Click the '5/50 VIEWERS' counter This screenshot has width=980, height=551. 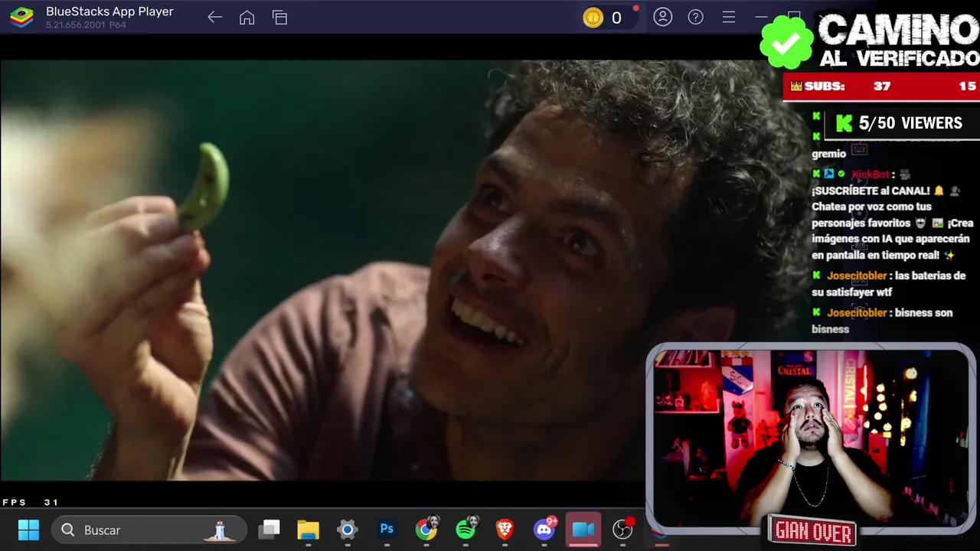900,123
